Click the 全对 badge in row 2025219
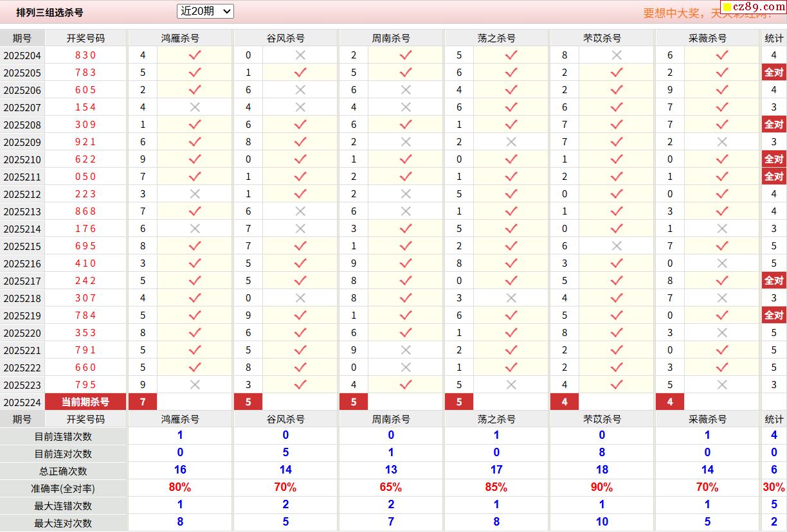 point(773,315)
